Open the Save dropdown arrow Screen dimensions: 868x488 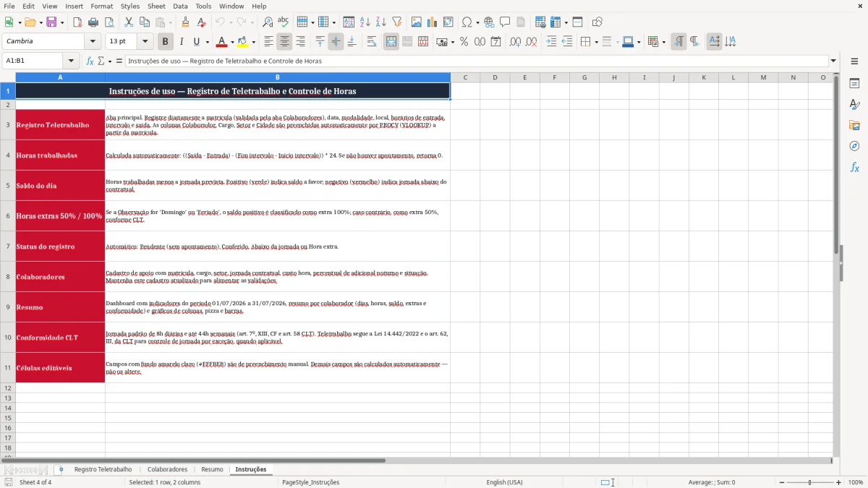pyautogui.click(x=62, y=22)
